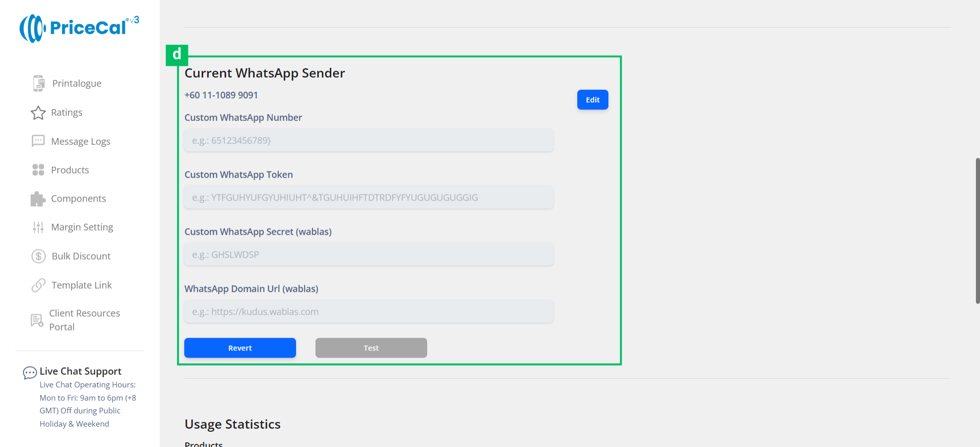Open the Message Logs menu item
980x447 pixels.
point(81,141)
